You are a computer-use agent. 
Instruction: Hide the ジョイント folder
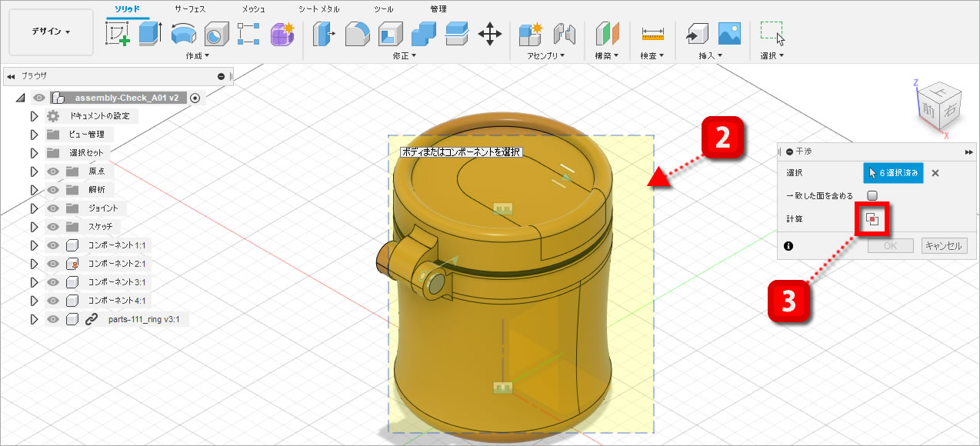coord(53,208)
